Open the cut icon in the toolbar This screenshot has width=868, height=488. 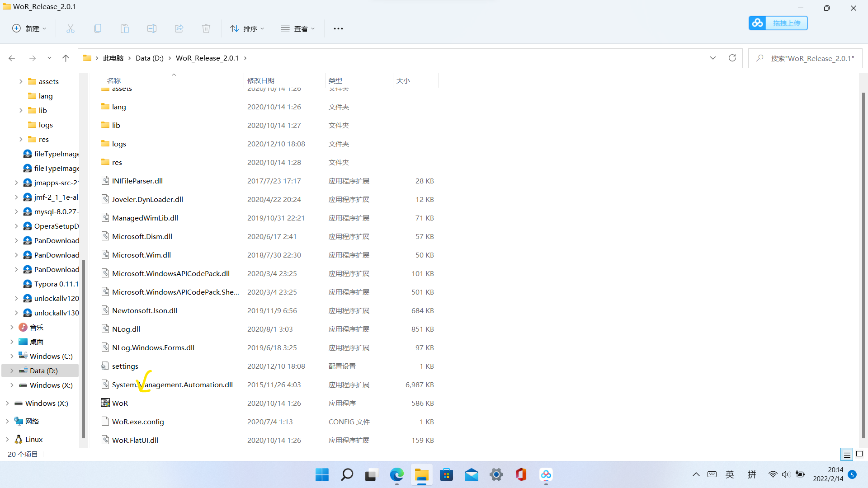pyautogui.click(x=70, y=28)
